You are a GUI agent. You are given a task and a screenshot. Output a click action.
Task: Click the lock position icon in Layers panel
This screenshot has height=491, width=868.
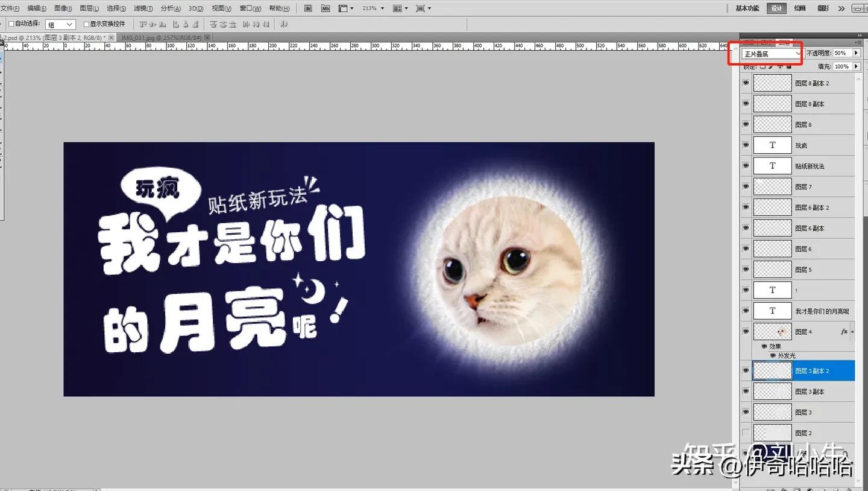(x=781, y=66)
